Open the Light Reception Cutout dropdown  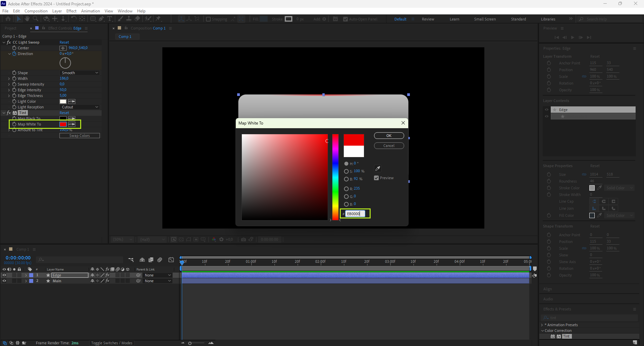[x=80, y=107]
